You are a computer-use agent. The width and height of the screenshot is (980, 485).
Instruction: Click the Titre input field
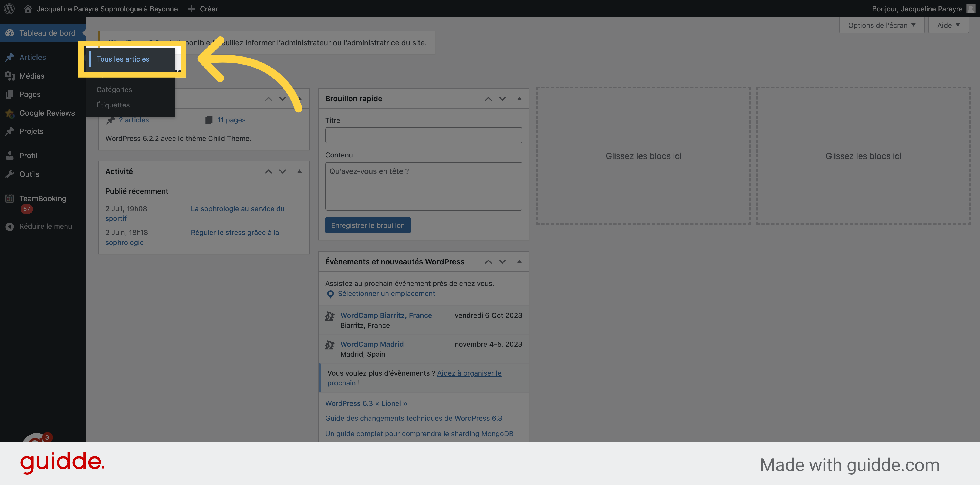tap(423, 135)
